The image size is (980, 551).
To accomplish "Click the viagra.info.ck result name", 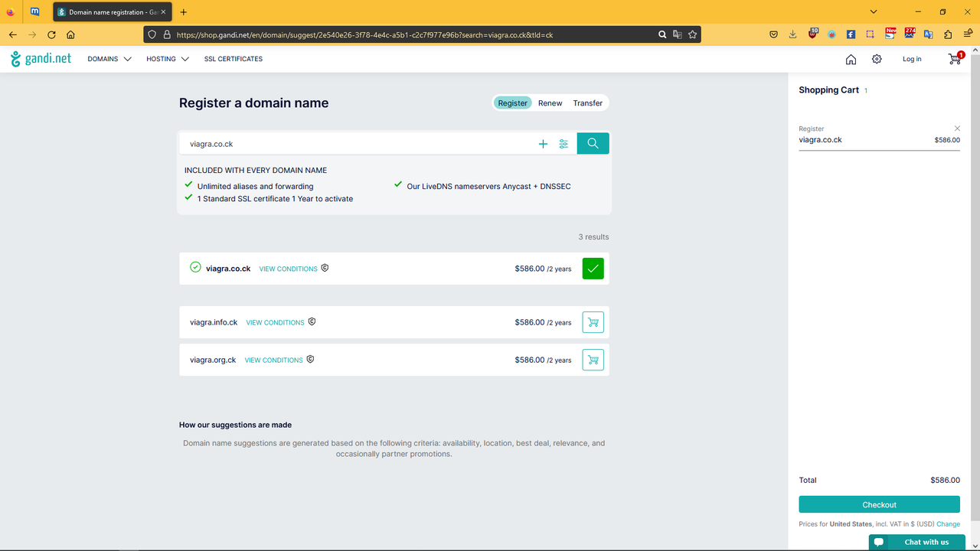I will coord(214,322).
